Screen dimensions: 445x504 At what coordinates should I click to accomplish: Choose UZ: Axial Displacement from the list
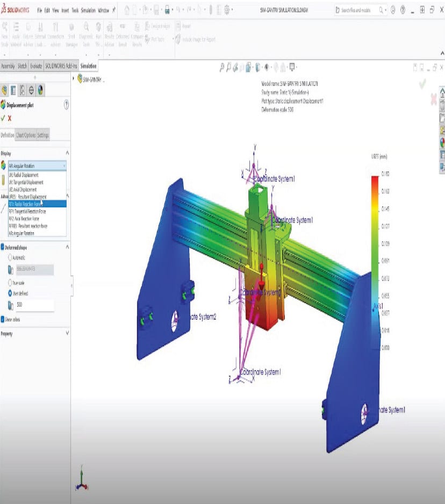(x=37, y=190)
